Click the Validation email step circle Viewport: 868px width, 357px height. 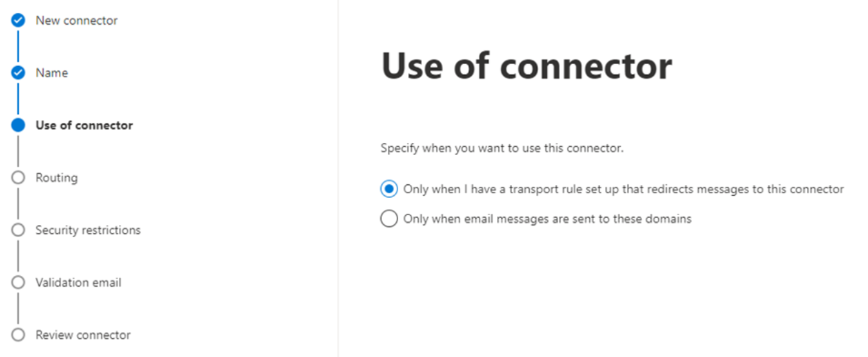pyautogui.click(x=18, y=282)
